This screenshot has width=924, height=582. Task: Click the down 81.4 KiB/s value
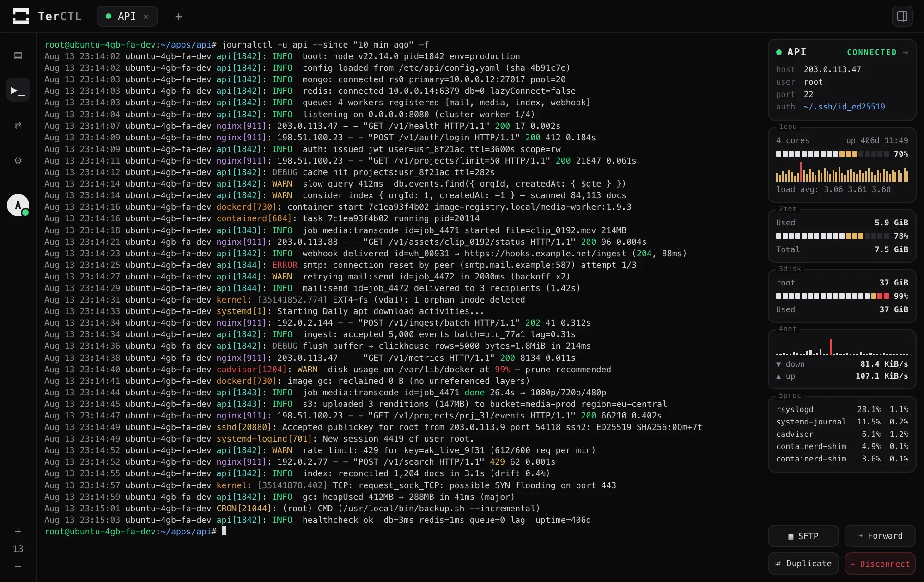pos(884,364)
